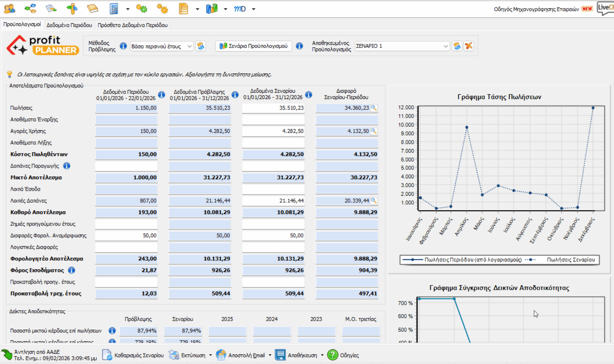Click the Πωλήσεις scenario data input field

(273, 108)
